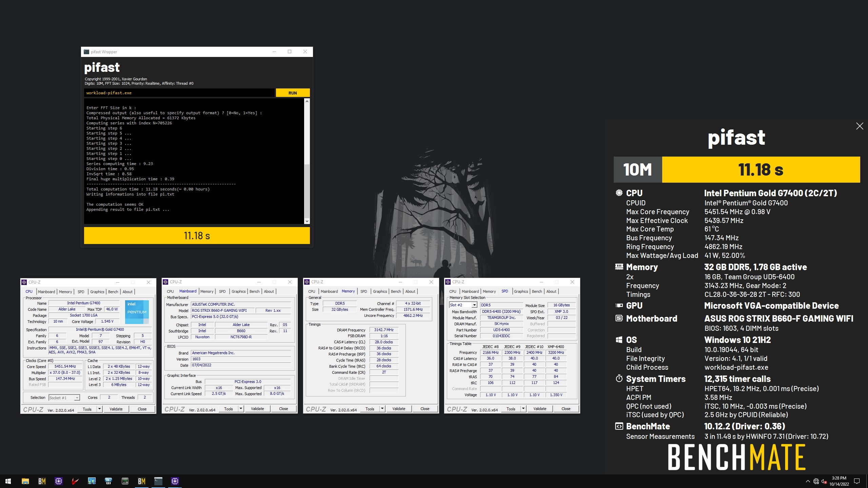868x488 pixels.
Task: Open Tools dropdown arrow in Memory tab window
Action: [382, 409]
